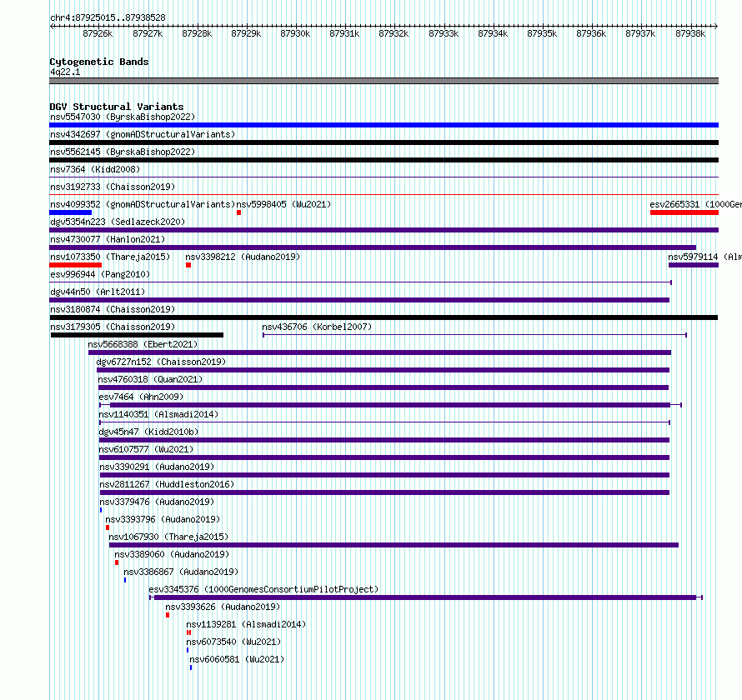Select the nsv5979114 variant label

click(x=704, y=257)
